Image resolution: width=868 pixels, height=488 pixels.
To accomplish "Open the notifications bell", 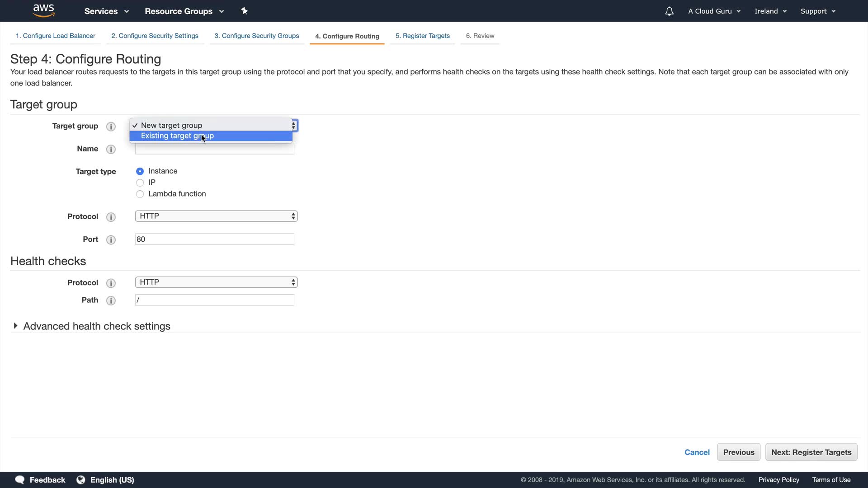I will (669, 11).
